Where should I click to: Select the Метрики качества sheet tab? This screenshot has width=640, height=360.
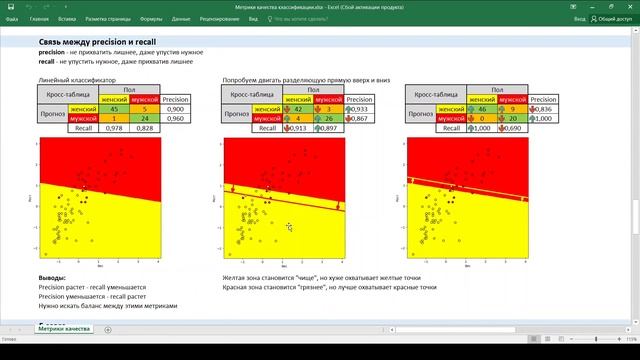(64, 329)
